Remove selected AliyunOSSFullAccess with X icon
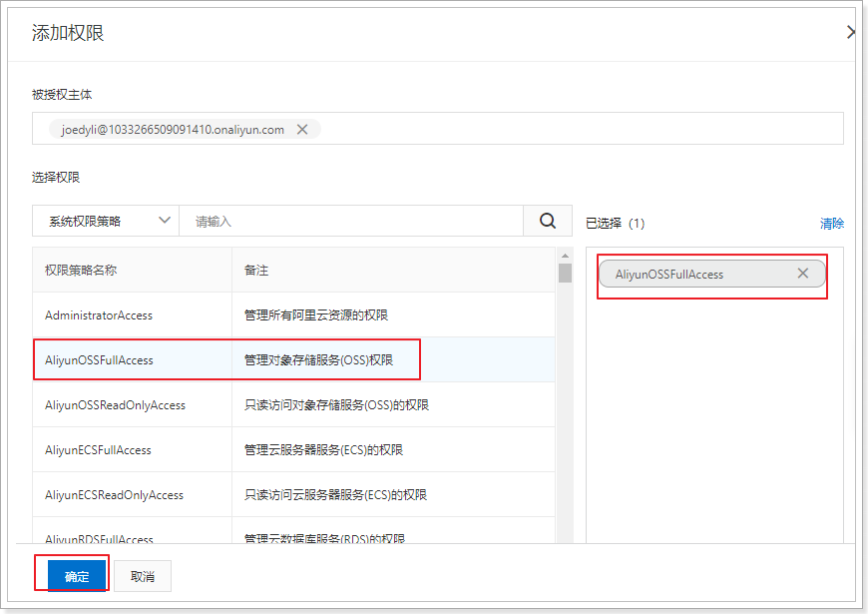The height and width of the screenshot is (614, 868). (x=803, y=274)
